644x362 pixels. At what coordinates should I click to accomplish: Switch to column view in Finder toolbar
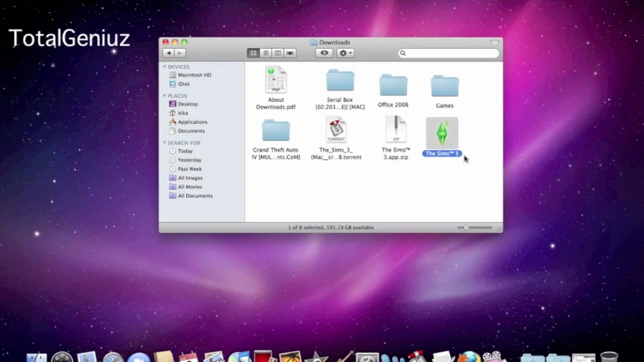coord(278,53)
